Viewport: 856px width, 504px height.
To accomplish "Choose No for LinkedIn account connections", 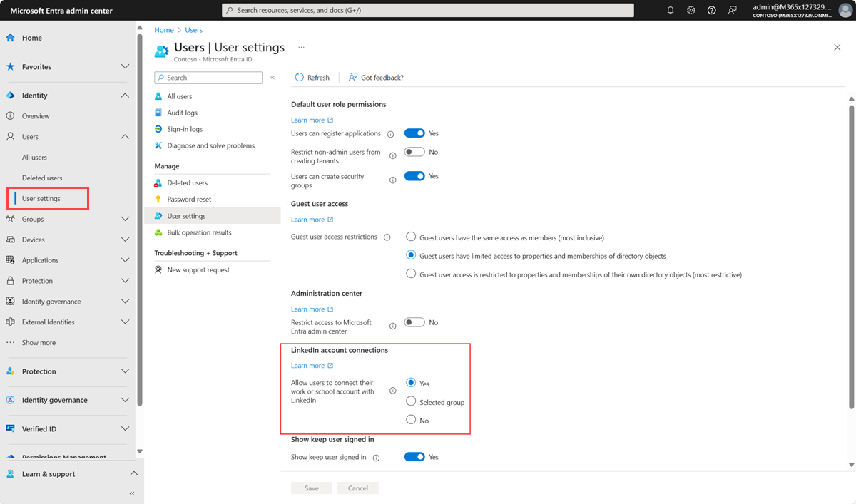I will 411,420.
